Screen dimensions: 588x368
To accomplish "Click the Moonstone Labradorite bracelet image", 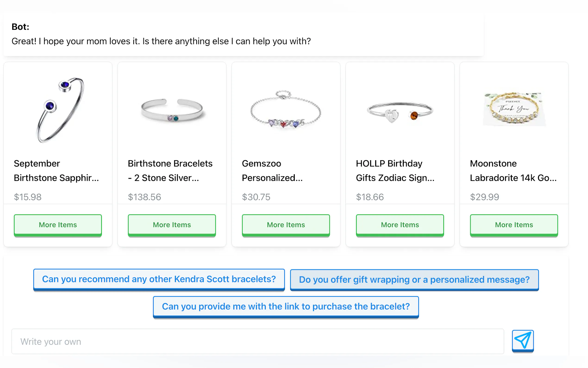I will pos(514,110).
